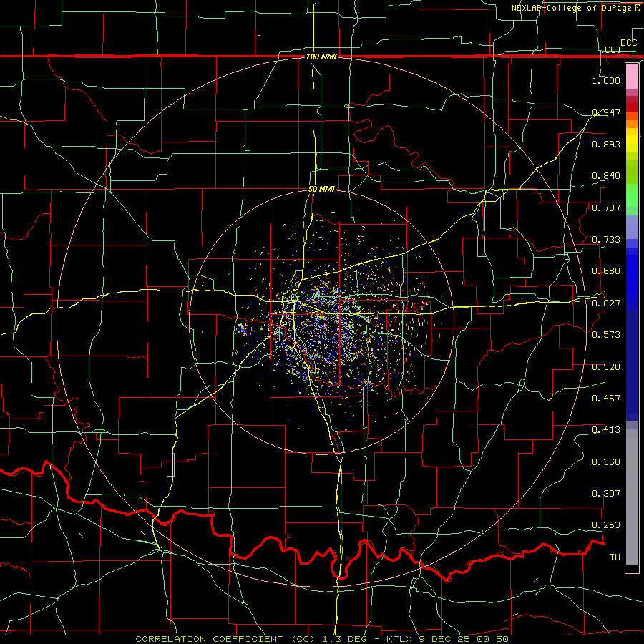
Task: Click the 00:50 timestamp in the caption
Action: tap(493, 639)
